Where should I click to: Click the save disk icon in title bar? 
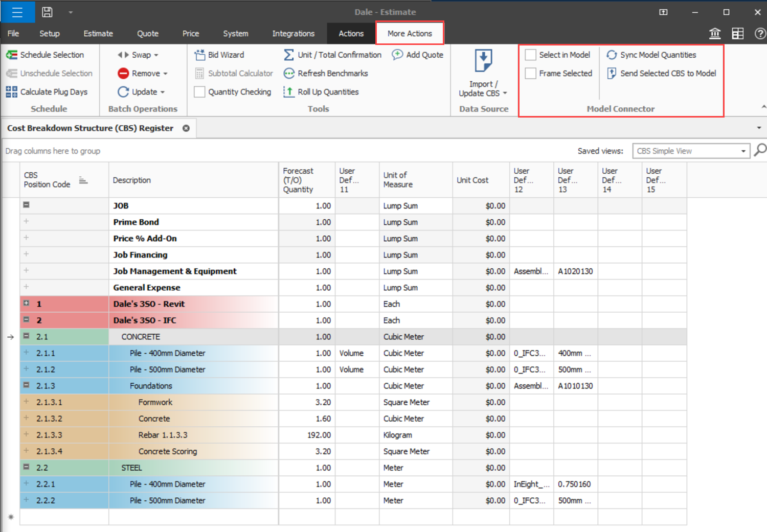tap(47, 12)
